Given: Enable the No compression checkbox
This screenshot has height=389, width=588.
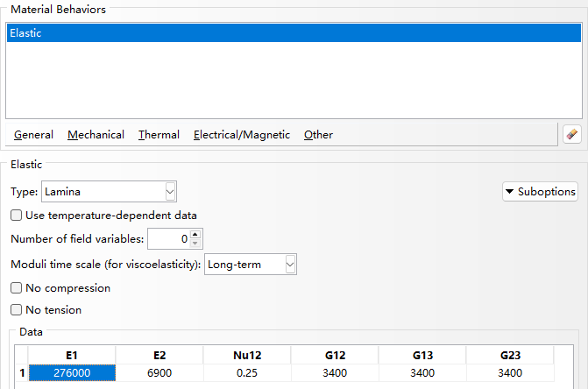Looking at the screenshot, I should (16, 288).
